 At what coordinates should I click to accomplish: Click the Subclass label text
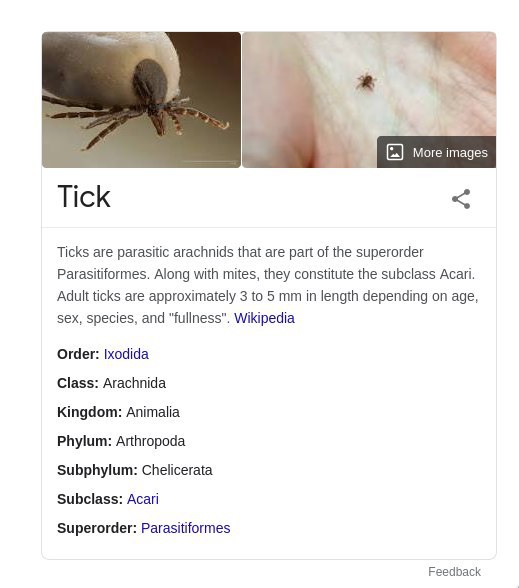pos(90,500)
